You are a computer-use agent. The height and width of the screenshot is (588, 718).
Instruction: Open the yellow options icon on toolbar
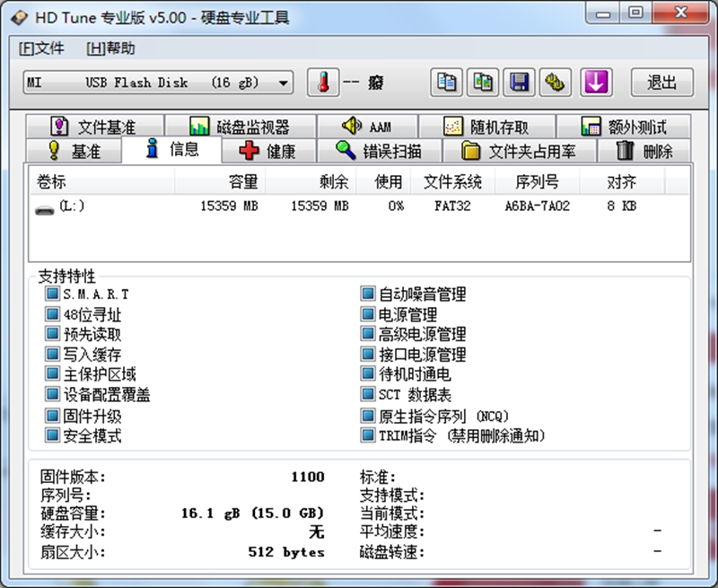click(x=554, y=82)
